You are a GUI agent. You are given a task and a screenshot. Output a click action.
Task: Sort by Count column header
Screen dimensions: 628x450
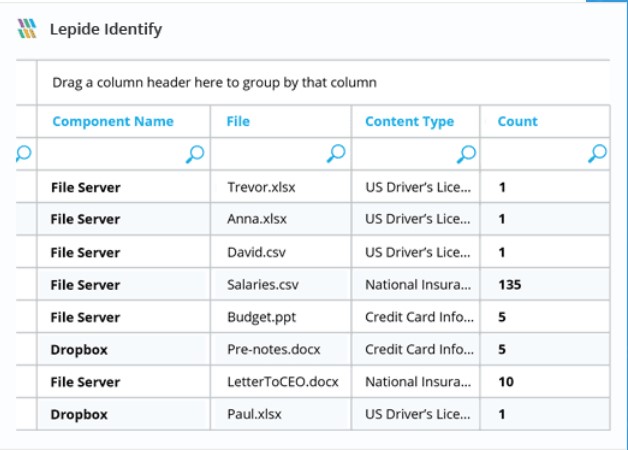[x=517, y=121]
